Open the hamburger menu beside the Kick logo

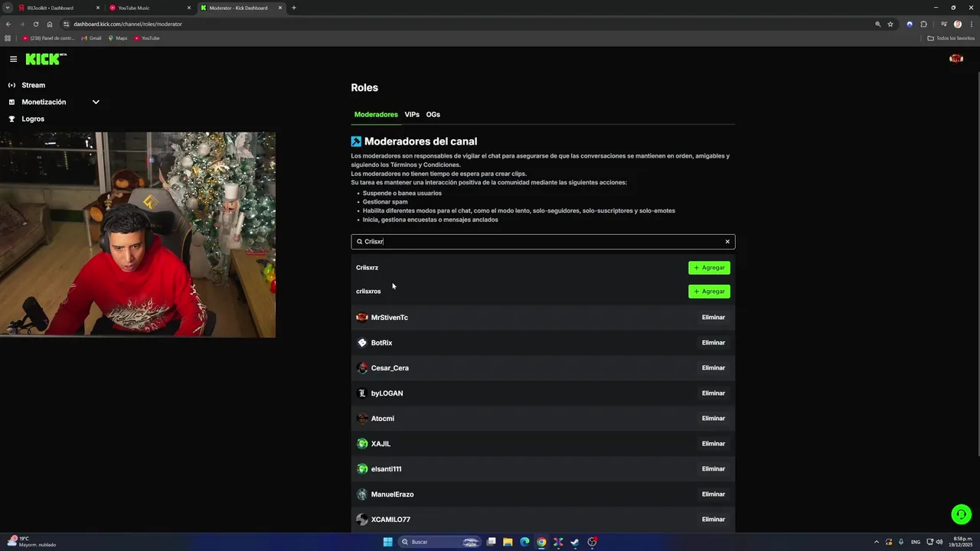[x=13, y=59]
